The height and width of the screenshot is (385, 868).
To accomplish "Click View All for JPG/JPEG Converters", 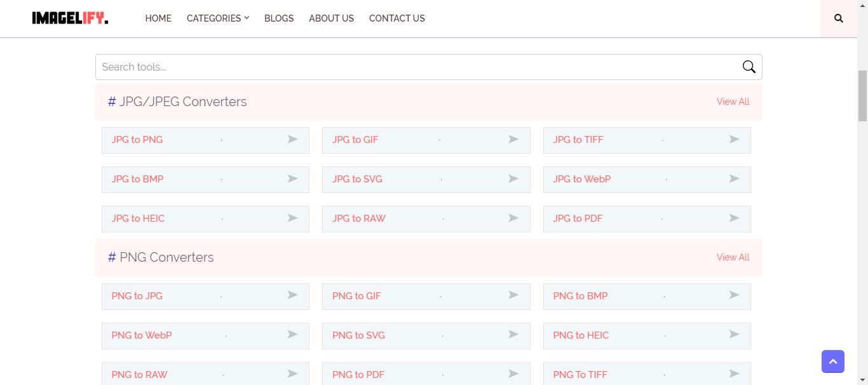I will [733, 101].
